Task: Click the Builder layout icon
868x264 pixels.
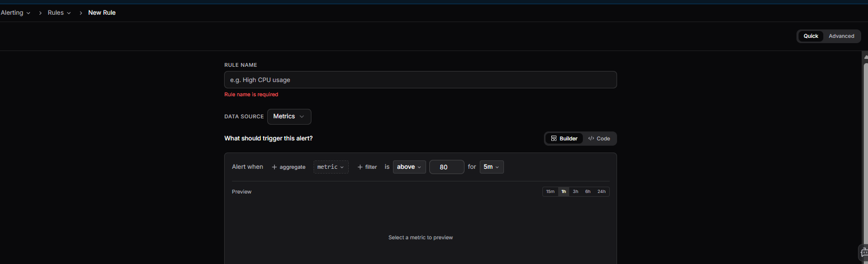Action: pos(554,139)
